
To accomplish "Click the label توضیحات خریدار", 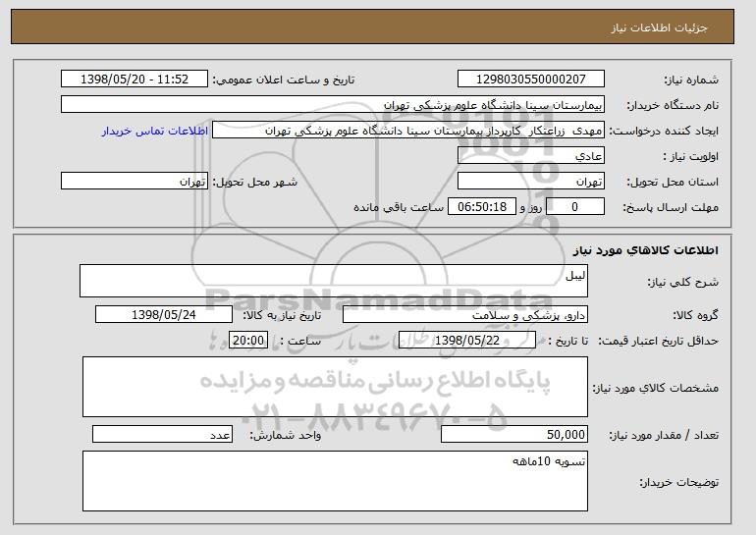I will coord(678,482).
